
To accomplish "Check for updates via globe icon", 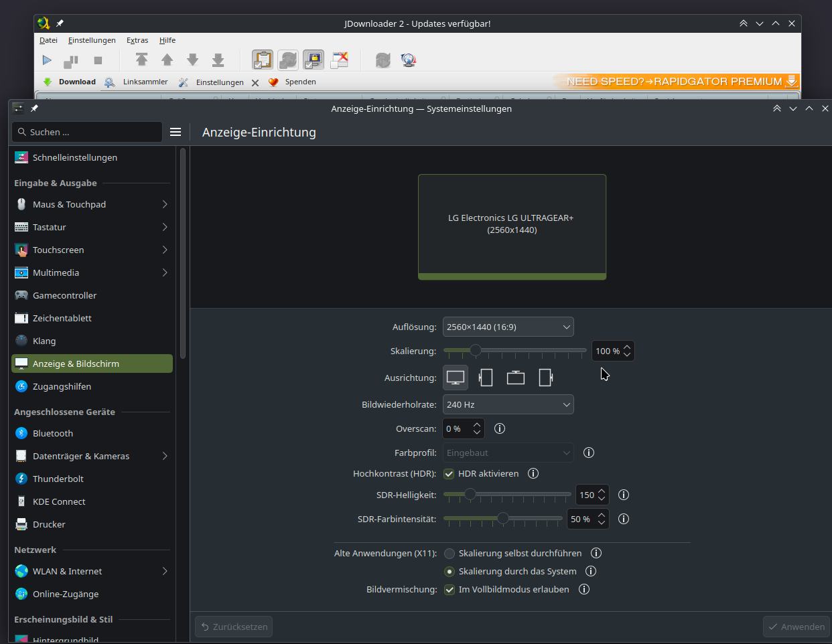I will (409, 60).
